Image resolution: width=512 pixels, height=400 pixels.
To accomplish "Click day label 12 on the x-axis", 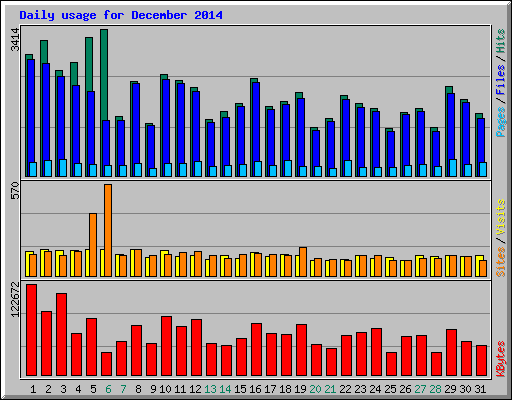I will (x=195, y=389).
